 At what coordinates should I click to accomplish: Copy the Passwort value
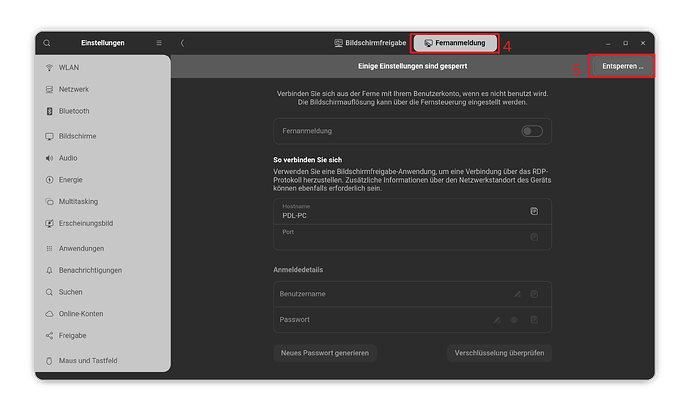(534, 320)
